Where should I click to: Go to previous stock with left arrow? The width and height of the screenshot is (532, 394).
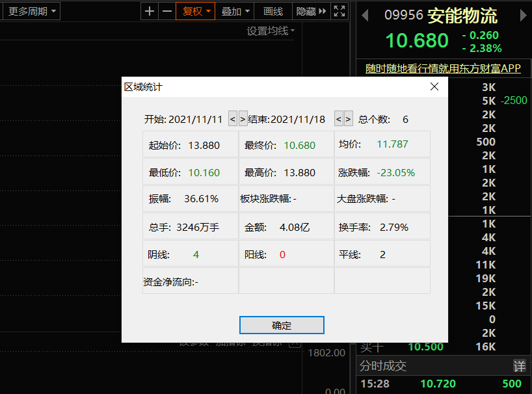point(365,16)
